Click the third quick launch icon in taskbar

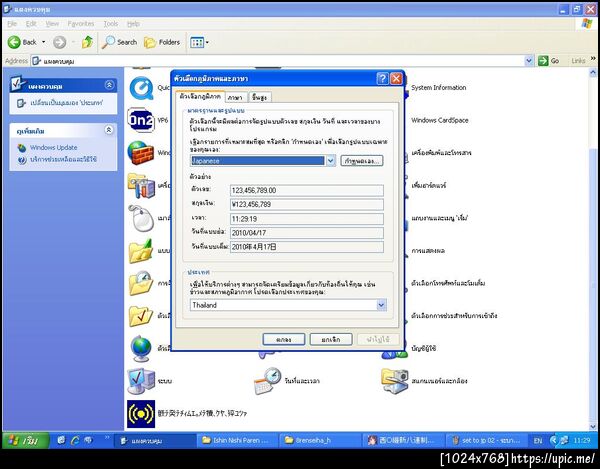coord(88,440)
